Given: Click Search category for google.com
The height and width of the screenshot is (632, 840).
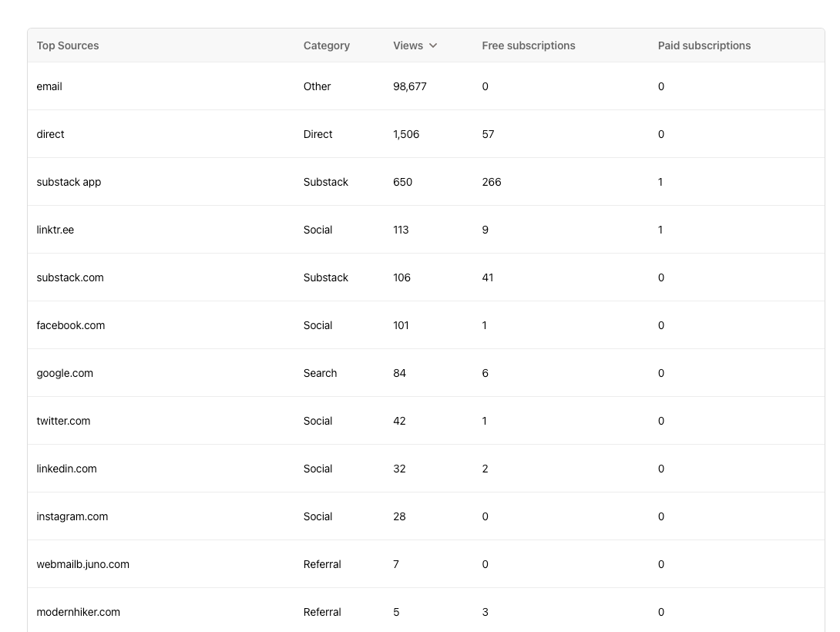Looking at the screenshot, I should 321,373.
